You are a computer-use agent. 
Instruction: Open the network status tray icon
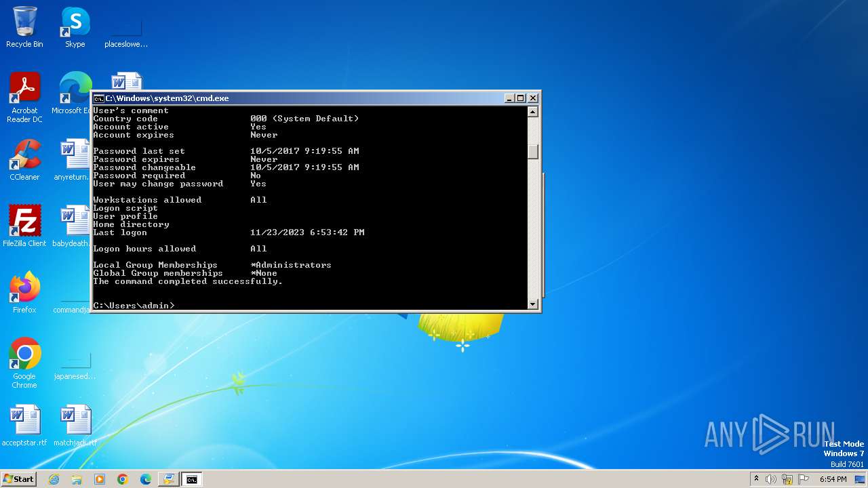pos(787,479)
